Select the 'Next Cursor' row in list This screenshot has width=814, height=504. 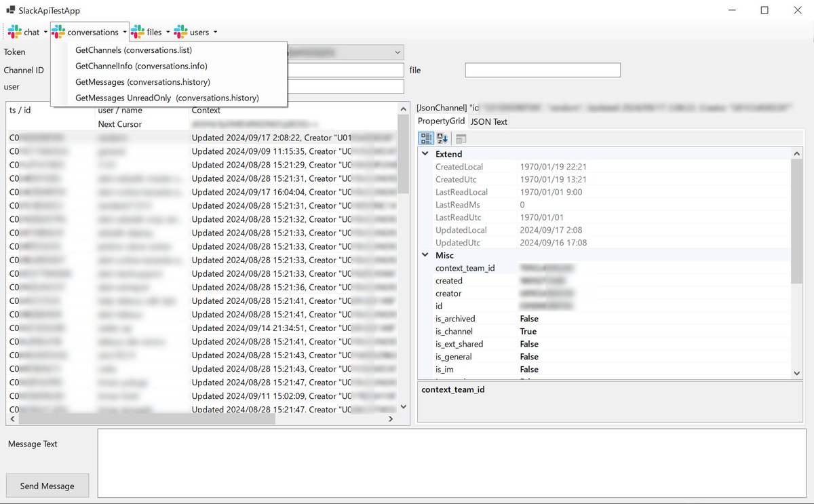click(202, 124)
